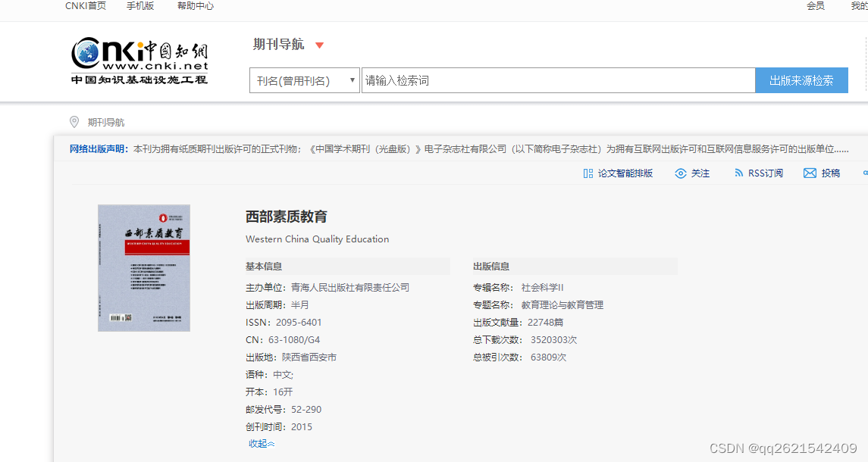Image resolution: width=868 pixels, height=462 pixels.
Task: Click CN value 63-1080/G4
Action: point(294,340)
